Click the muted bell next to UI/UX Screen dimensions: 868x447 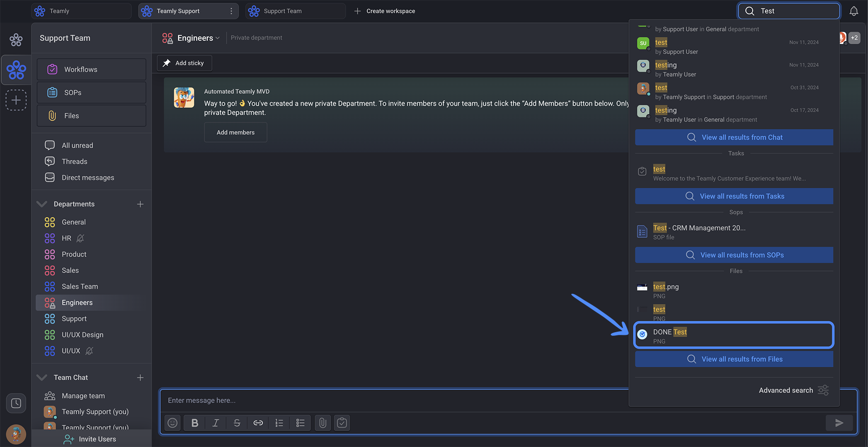pos(89,351)
